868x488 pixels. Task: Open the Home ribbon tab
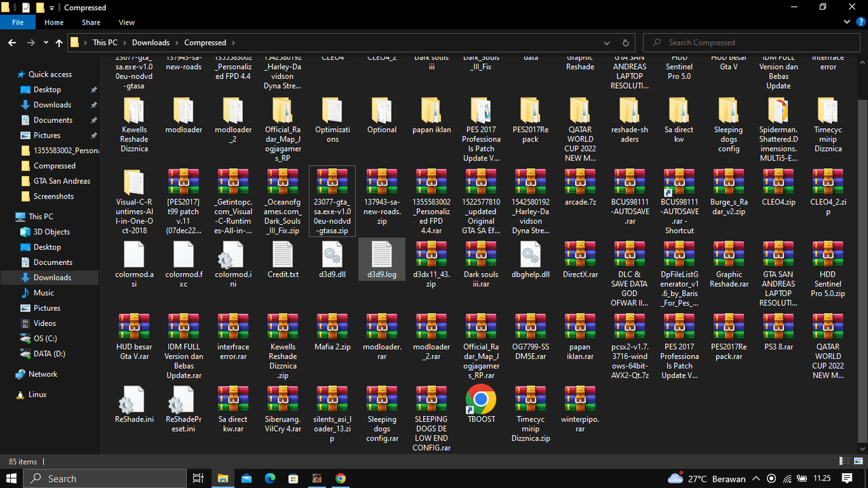[x=54, y=22]
